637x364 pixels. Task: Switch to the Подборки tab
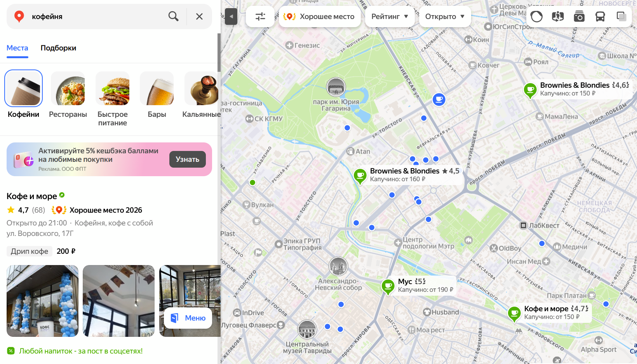tap(58, 48)
